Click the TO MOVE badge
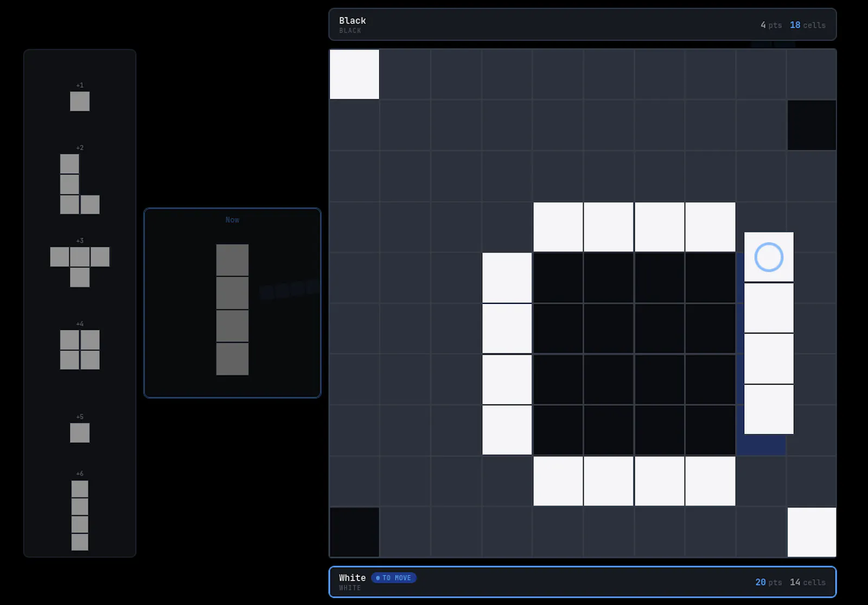This screenshot has height=605, width=868. coord(394,578)
